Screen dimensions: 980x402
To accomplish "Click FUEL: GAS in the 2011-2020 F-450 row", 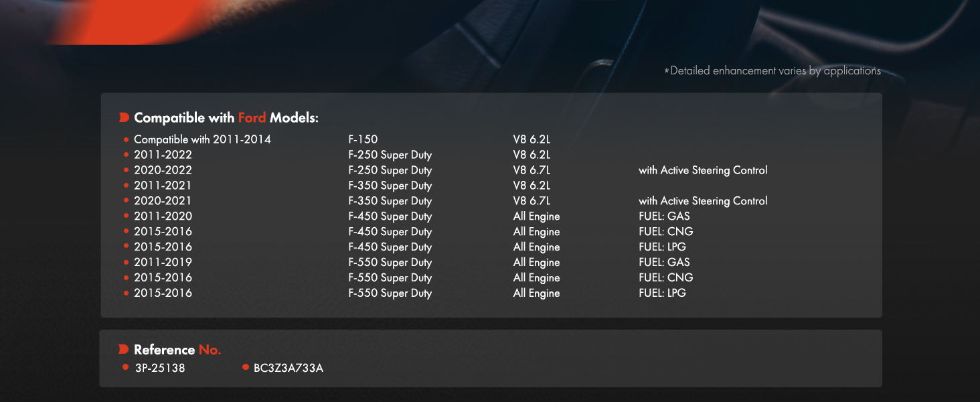I will tap(664, 216).
